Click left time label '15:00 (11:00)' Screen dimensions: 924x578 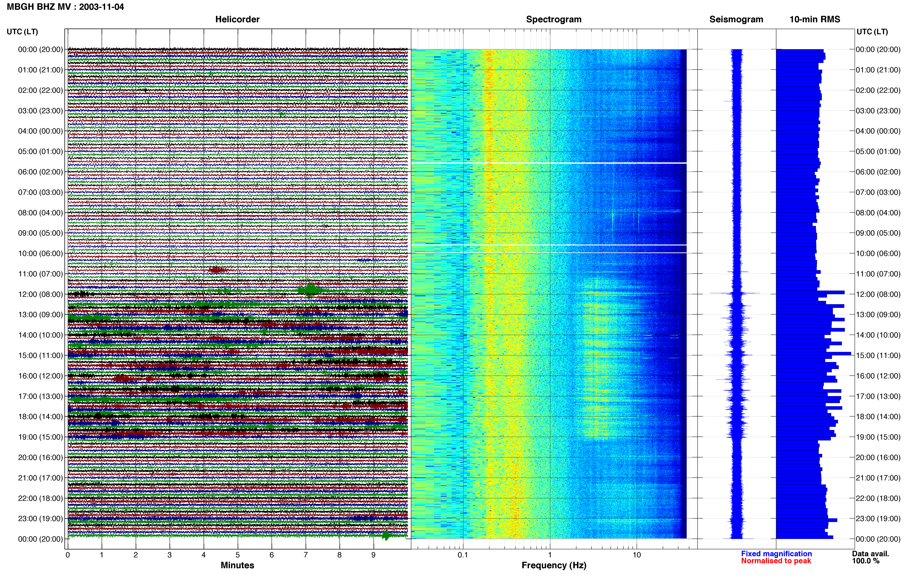tap(41, 355)
